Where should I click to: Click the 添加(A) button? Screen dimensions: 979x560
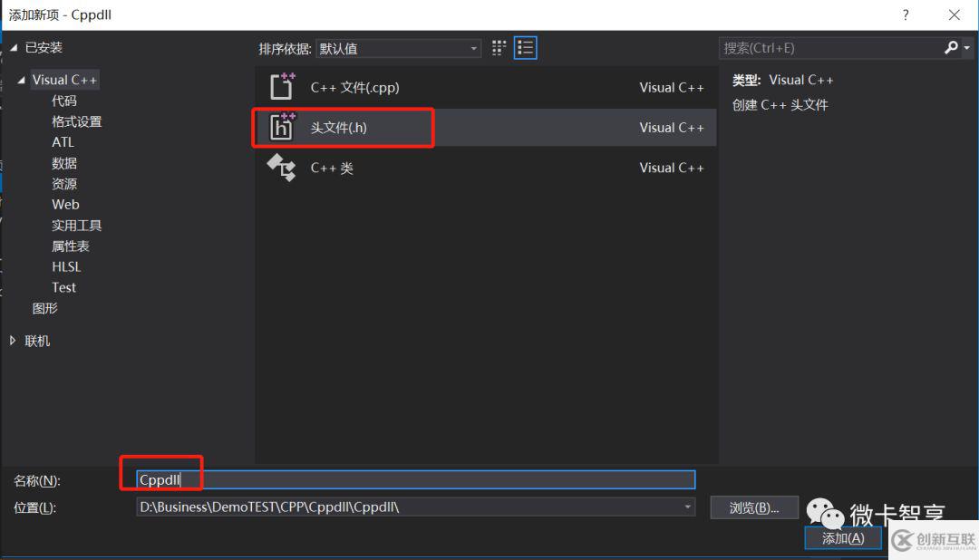(843, 538)
